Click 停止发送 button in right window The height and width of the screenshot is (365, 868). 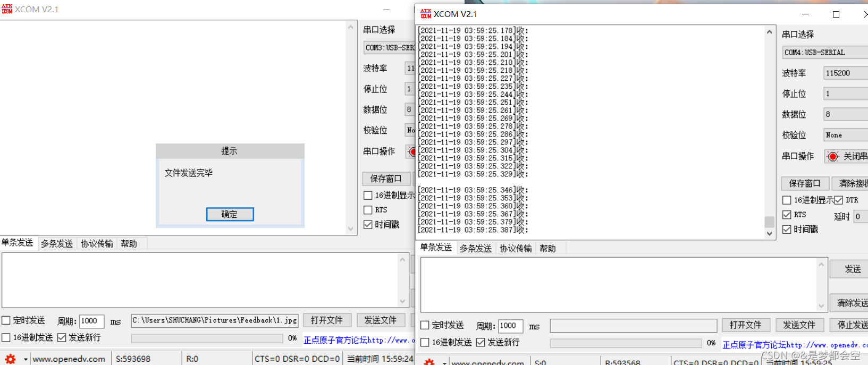click(x=849, y=325)
